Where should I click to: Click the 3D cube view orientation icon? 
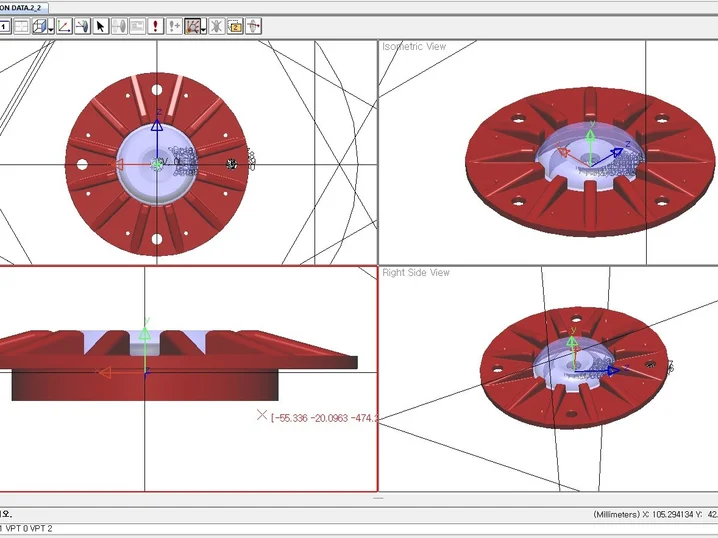point(39,26)
